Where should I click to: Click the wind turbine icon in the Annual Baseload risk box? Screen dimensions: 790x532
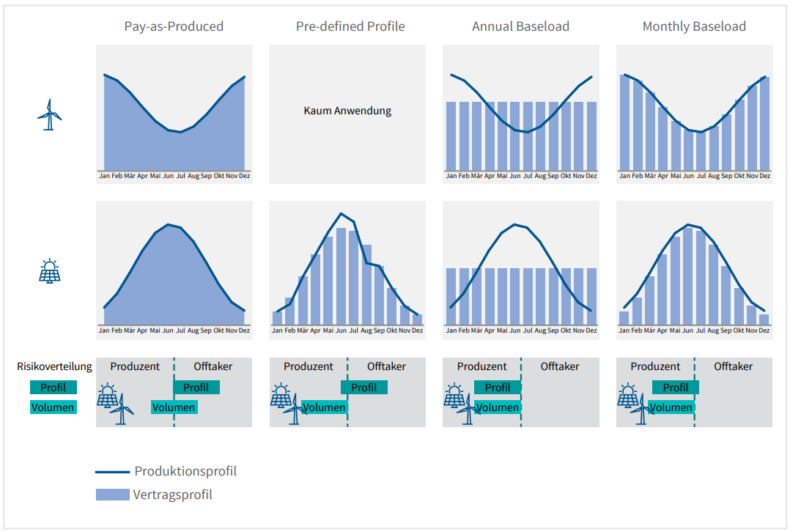pyautogui.click(x=468, y=410)
